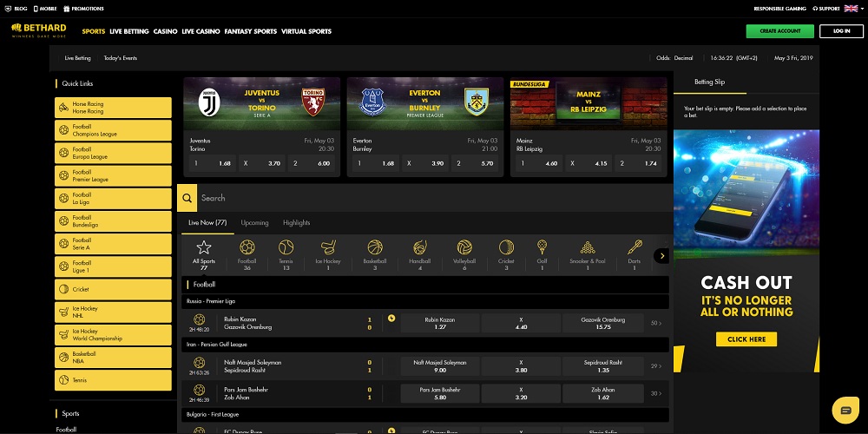The image size is (868, 434).
Task: Open Ice Hockey World Championship quick link
Action: [113, 334]
